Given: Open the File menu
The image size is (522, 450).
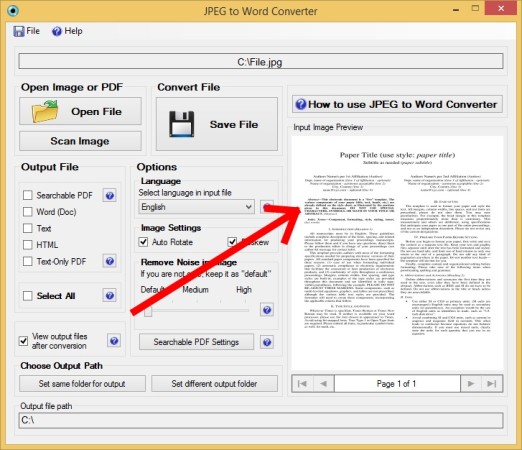Looking at the screenshot, I should 26,31.
